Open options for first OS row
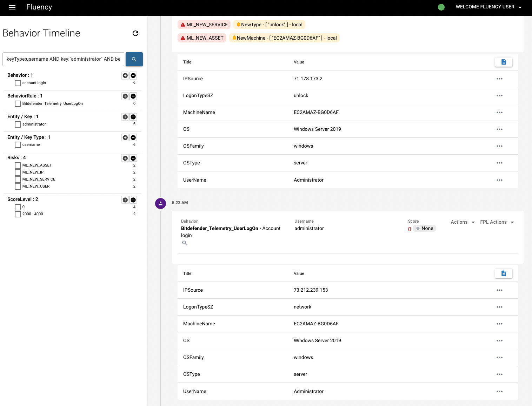This screenshot has height=406, width=532. (x=500, y=129)
